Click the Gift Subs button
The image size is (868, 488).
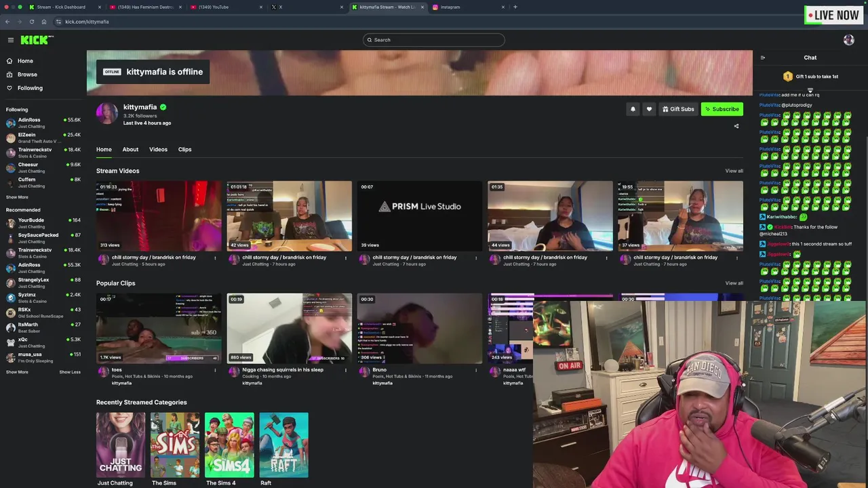(x=678, y=109)
